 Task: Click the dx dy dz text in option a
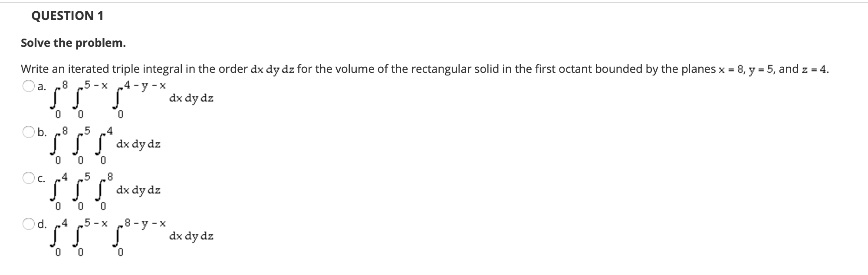click(191, 98)
